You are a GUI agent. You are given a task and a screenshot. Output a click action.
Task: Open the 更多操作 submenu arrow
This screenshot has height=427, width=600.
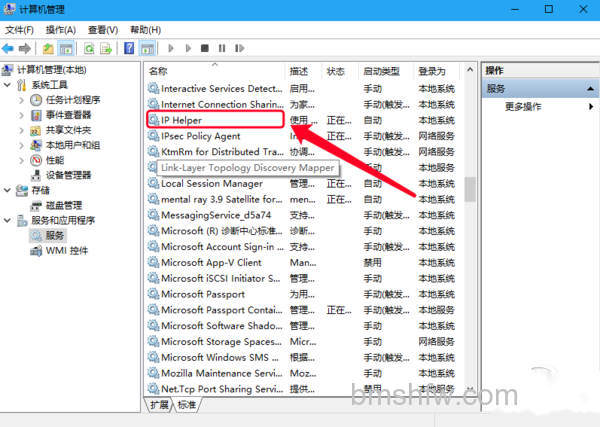pos(591,106)
